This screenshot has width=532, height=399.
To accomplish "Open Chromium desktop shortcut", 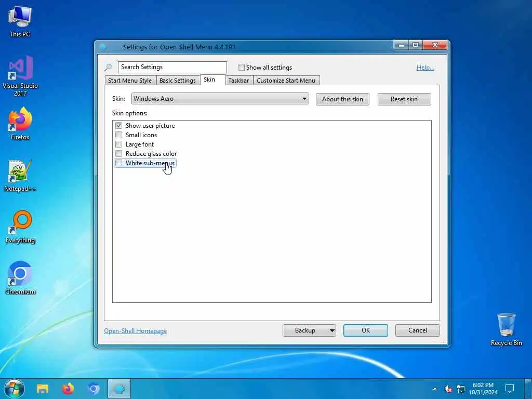I will 20,278.
